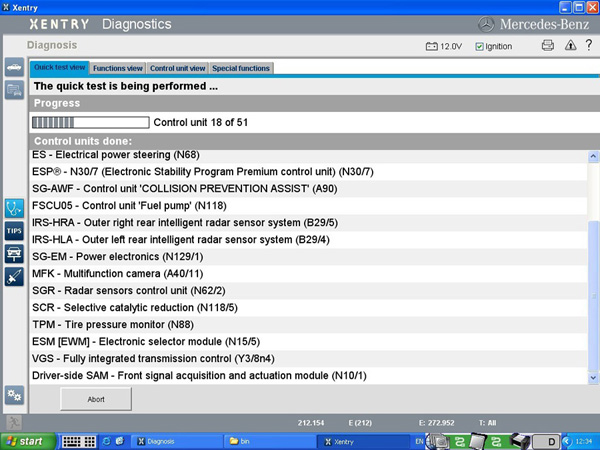Switch to Control unit view tab
The height and width of the screenshot is (450, 600).
(x=178, y=68)
